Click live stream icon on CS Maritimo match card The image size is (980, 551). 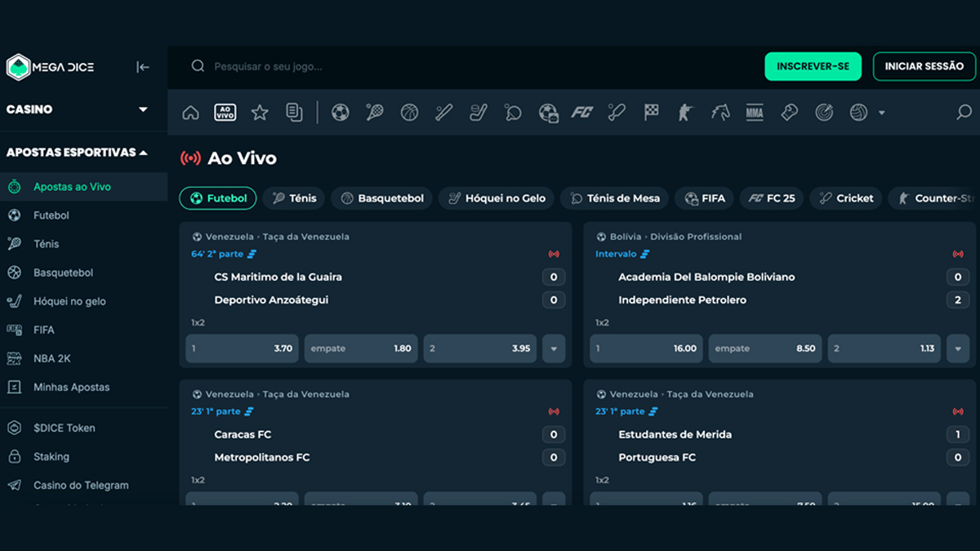554,255
